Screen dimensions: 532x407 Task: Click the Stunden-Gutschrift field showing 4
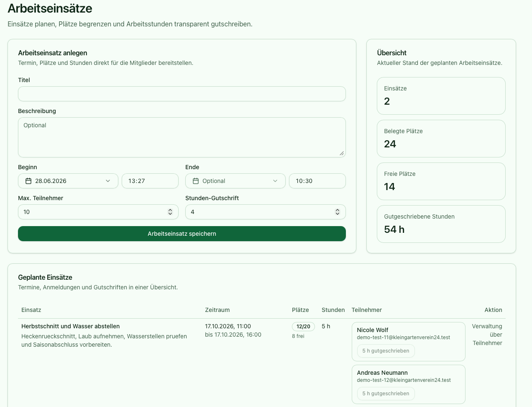[266, 212]
